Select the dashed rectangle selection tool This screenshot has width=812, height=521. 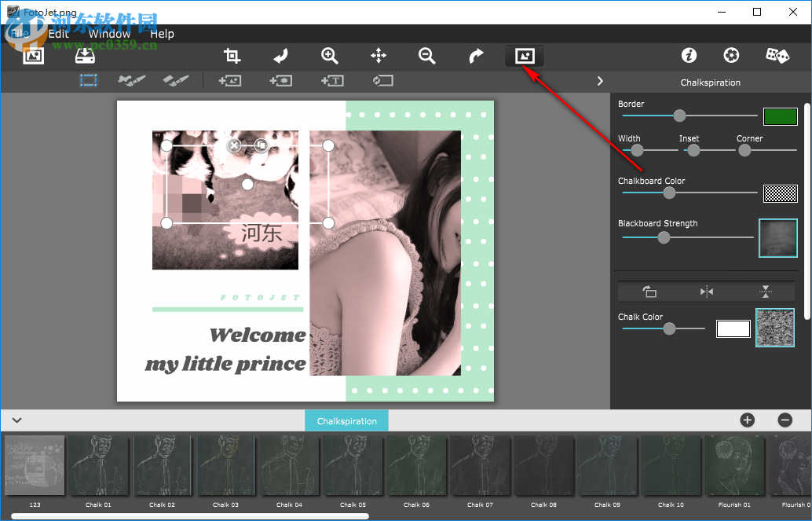coord(89,80)
